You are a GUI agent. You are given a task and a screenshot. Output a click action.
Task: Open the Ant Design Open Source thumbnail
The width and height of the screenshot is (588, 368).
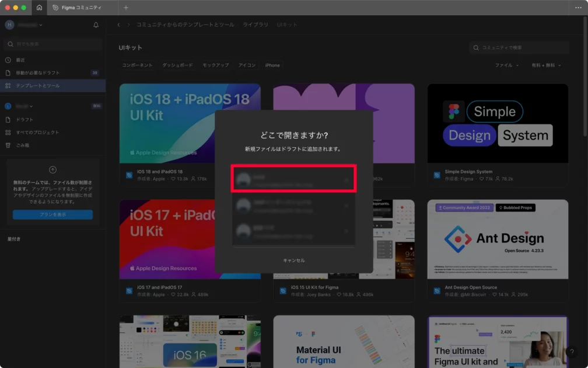point(498,239)
